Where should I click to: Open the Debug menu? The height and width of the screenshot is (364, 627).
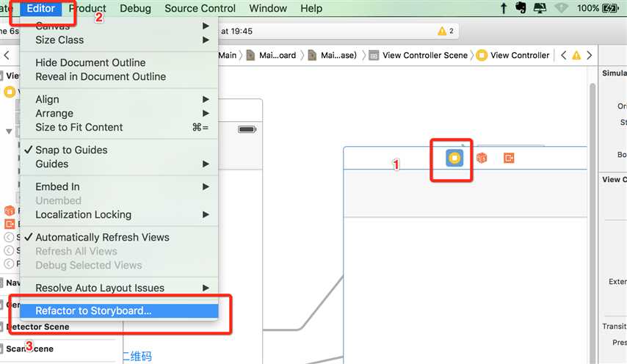(x=135, y=8)
